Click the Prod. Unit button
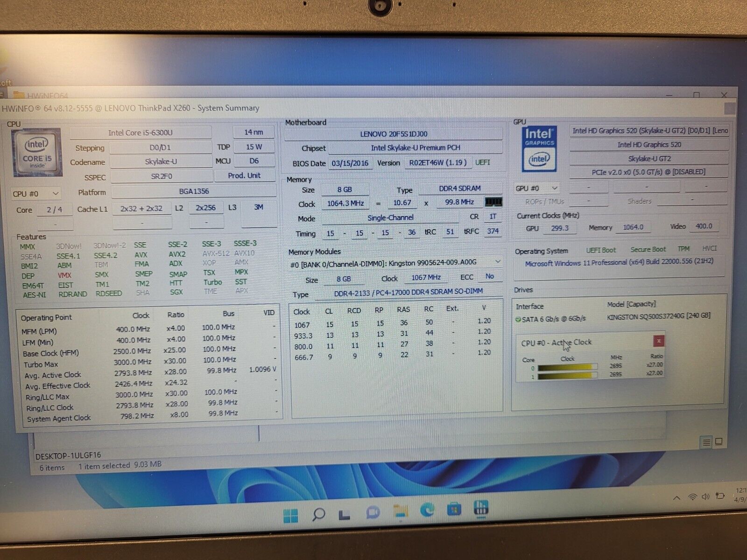Viewport: 747px width, 560px height. [x=244, y=176]
